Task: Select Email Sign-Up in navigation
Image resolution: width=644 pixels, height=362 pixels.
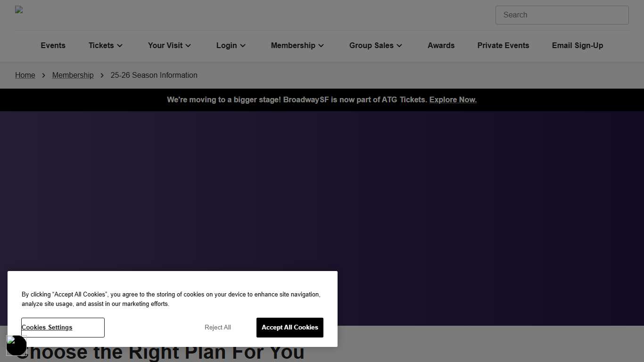Action: click(x=577, y=46)
